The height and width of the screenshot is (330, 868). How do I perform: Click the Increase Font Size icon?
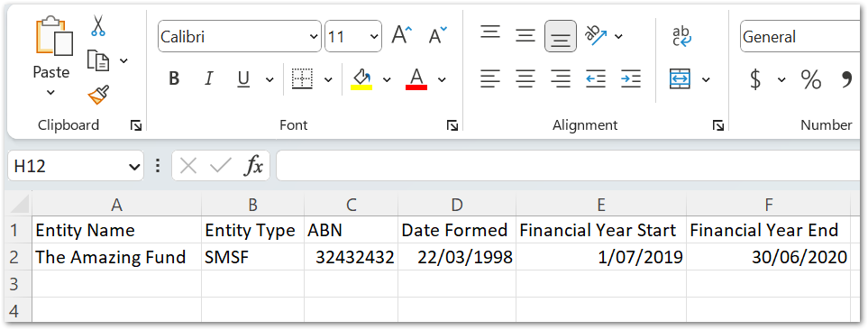pyautogui.click(x=402, y=36)
